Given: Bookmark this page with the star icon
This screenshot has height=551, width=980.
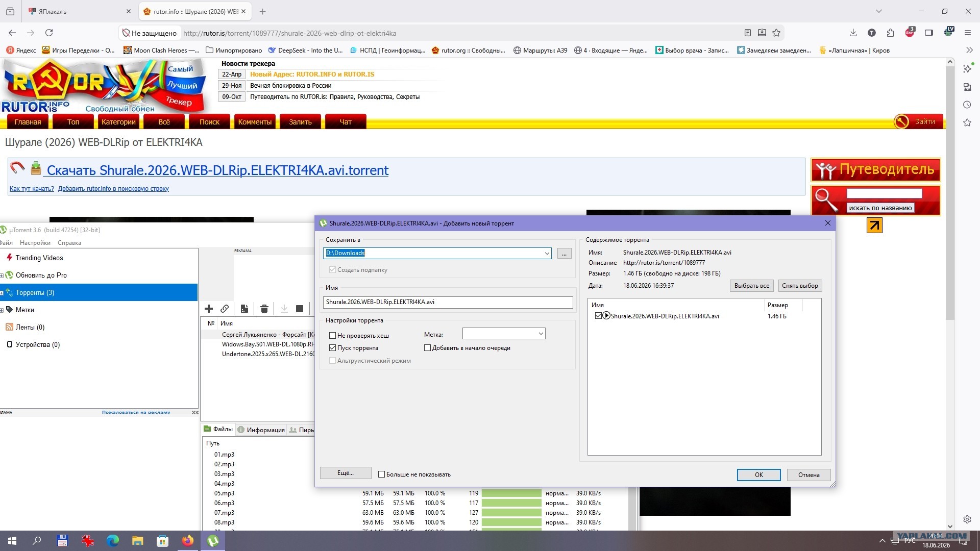Looking at the screenshot, I should click(x=776, y=33).
